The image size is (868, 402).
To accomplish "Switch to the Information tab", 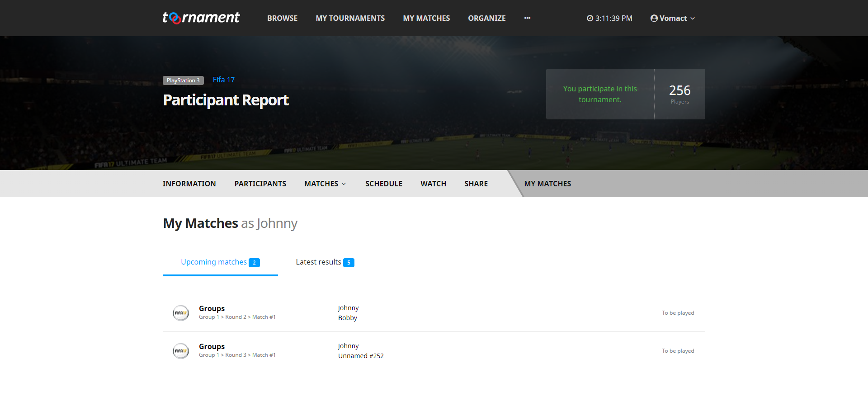I will pos(189,184).
